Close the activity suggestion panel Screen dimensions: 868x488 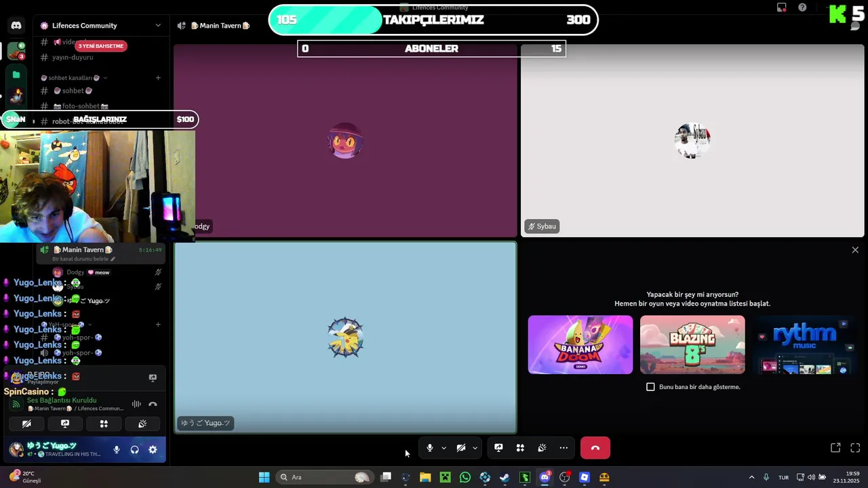pos(855,250)
